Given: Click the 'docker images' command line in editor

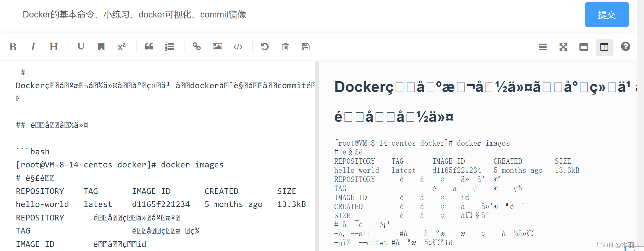Looking at the screenshot, I should (120, 165).
